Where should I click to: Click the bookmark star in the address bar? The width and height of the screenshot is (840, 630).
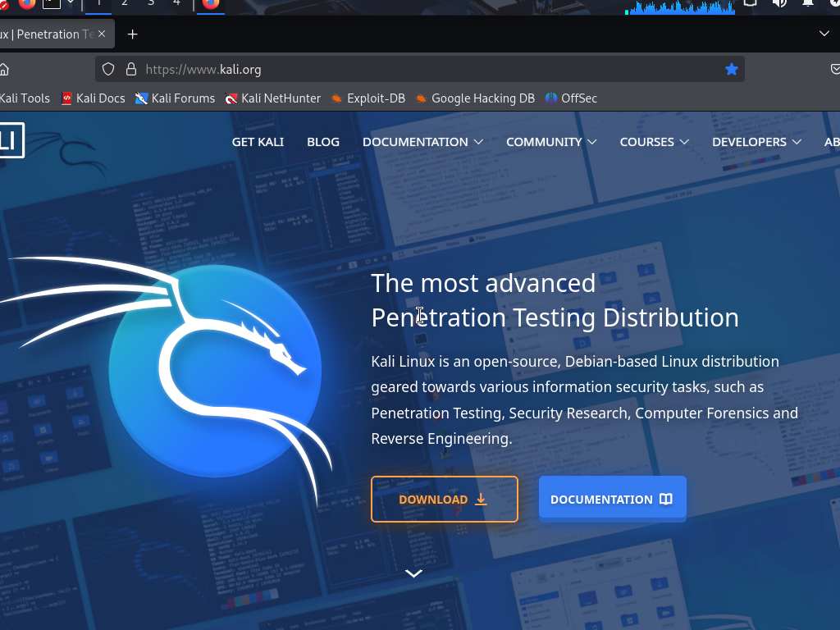tap(731, 69)
